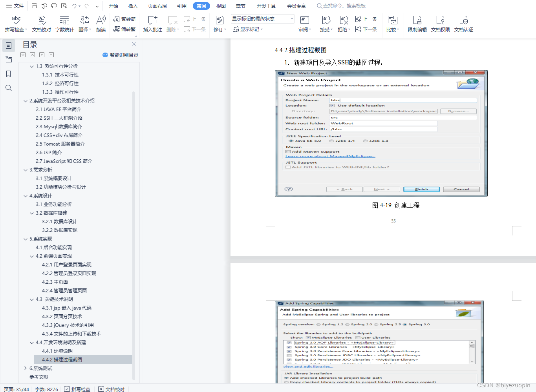The width and height of the screenshot is (536, 392).
Task: Insert a comment with 插入批注
Action: pyautogui.click(x=152, y=24)
